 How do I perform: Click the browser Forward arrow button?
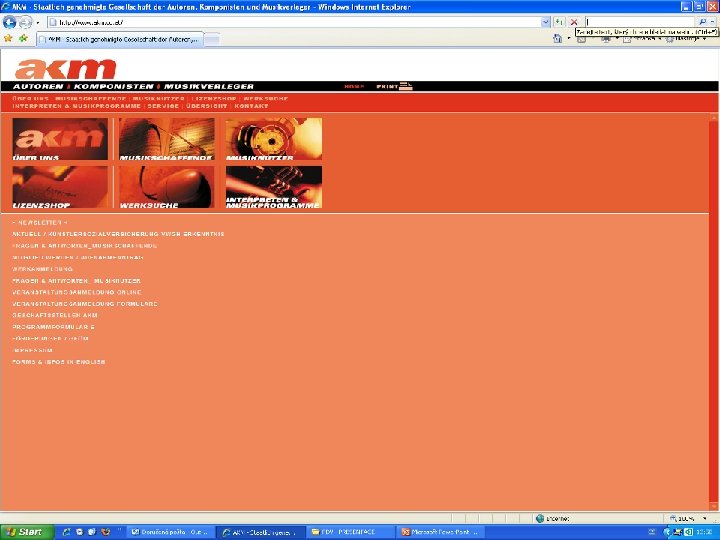point(26,22)
